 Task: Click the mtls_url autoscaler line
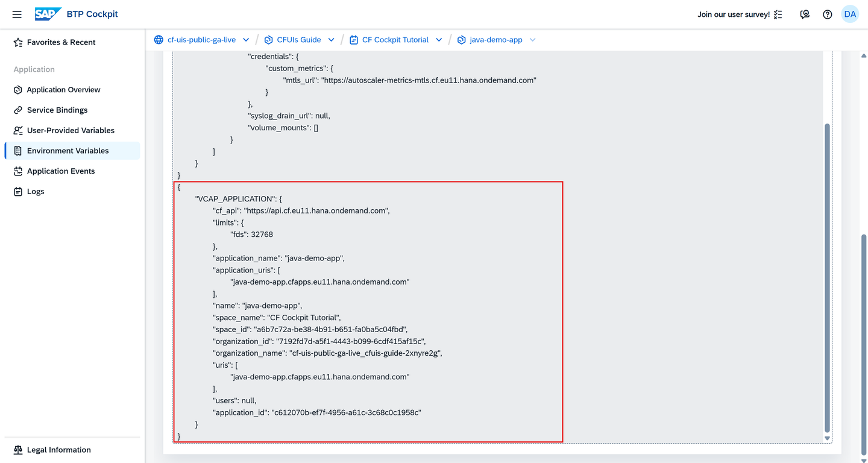pyautogui.click(x=410, y=80)
